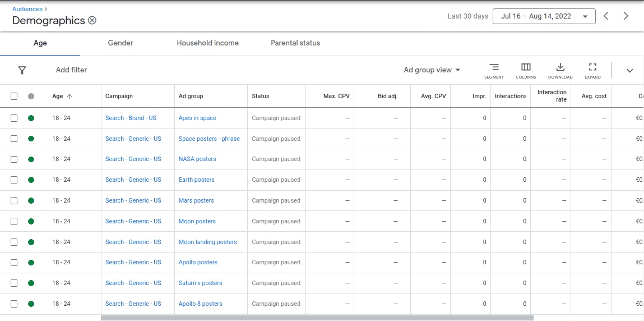Click the Ad group column header
The width and height of the screenshot is (644, 321).
tap(191, 96)
